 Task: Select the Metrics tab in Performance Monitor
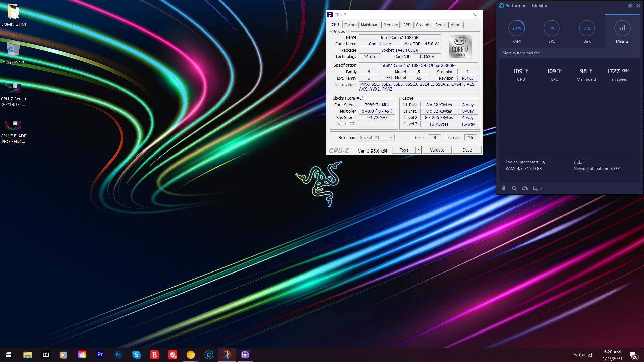click(x=622, y=32)
